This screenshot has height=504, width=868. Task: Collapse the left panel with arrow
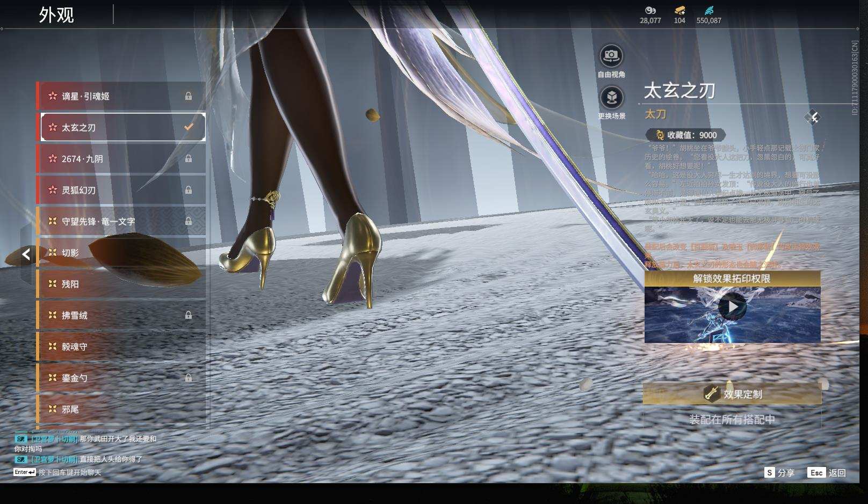(x=26, y=254)
